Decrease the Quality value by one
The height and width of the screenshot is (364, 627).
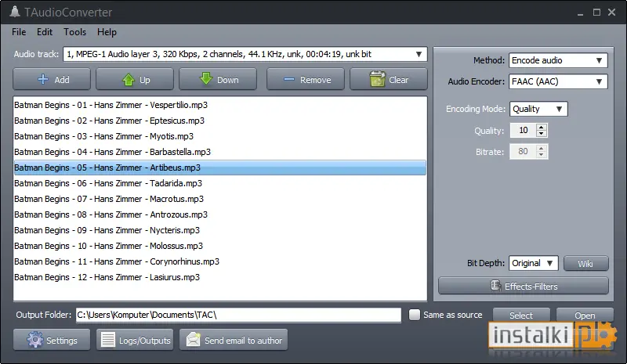tap(542, 133)
